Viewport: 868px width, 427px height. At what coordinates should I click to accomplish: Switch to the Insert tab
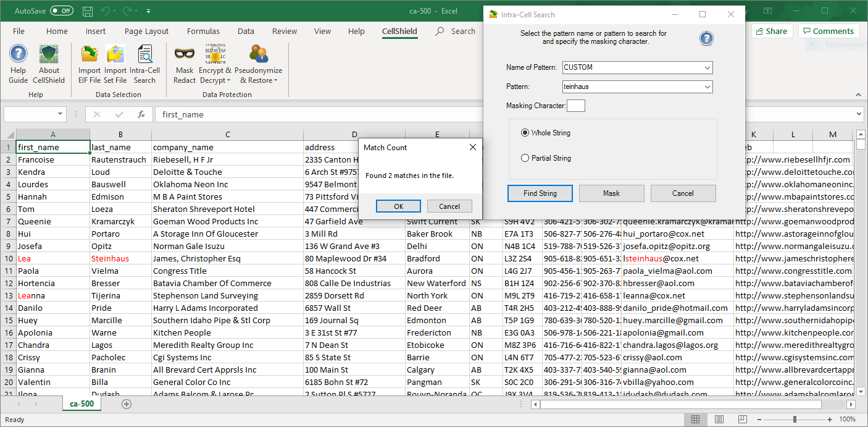(x=96, y=32)
